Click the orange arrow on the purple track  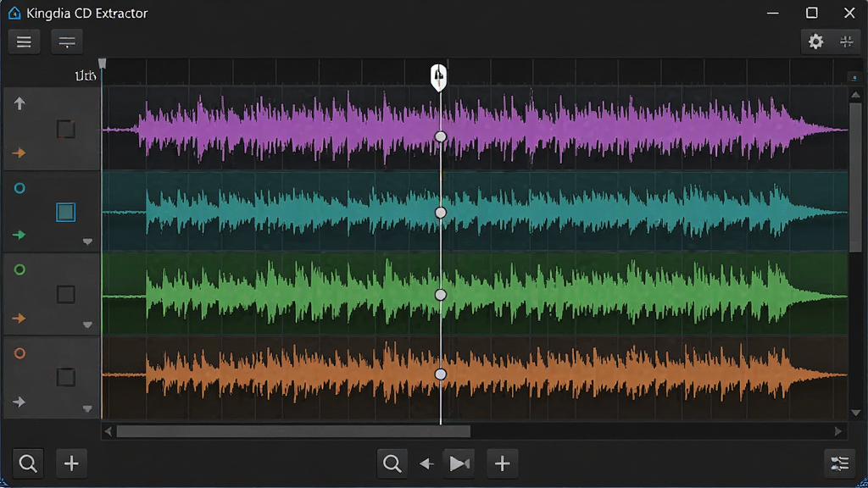click(19, 152)
